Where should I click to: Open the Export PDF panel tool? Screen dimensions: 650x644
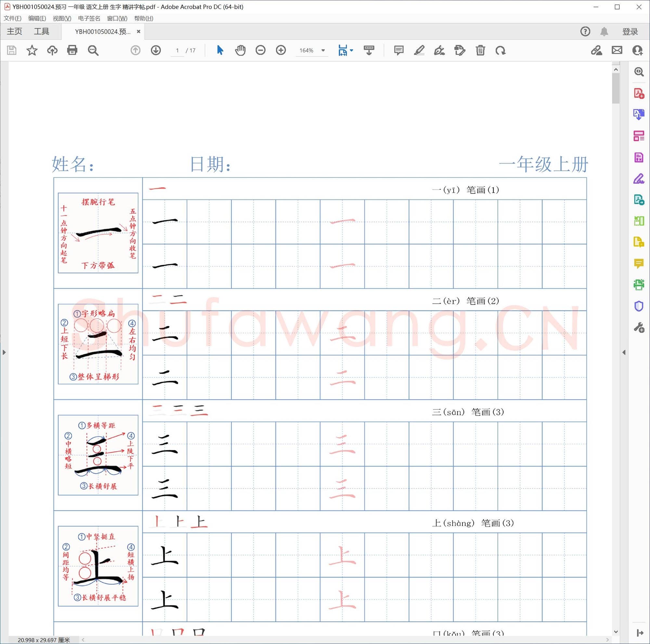(639, 114)
